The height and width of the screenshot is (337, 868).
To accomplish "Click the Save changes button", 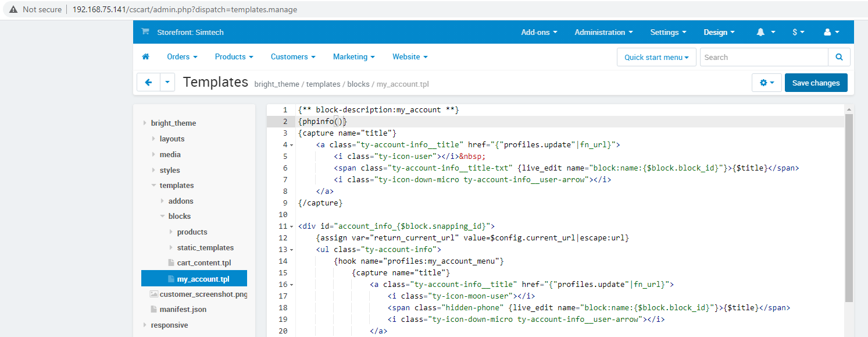I will point(816,83).
